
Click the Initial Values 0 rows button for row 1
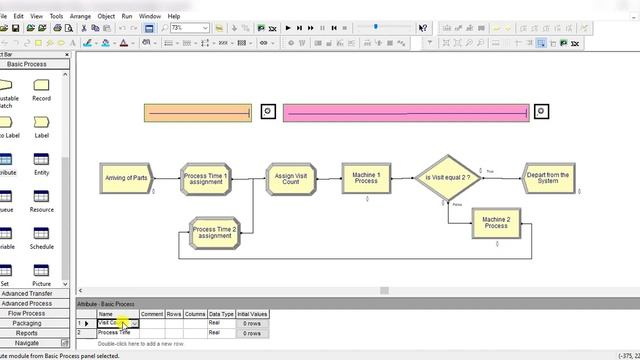pos(252,324)
